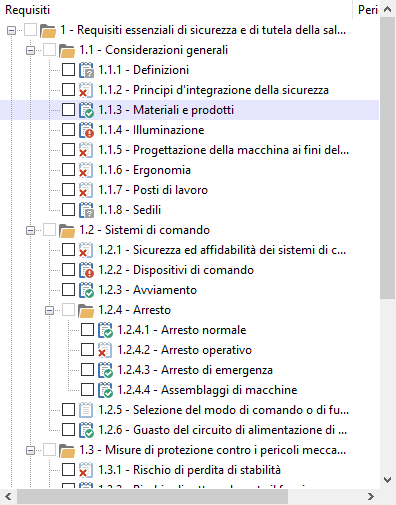Click the green-check icon of 1.2.6 Guasto del circuito
The height and width of the screenshot is (505, 396).
tap(86, 430)
